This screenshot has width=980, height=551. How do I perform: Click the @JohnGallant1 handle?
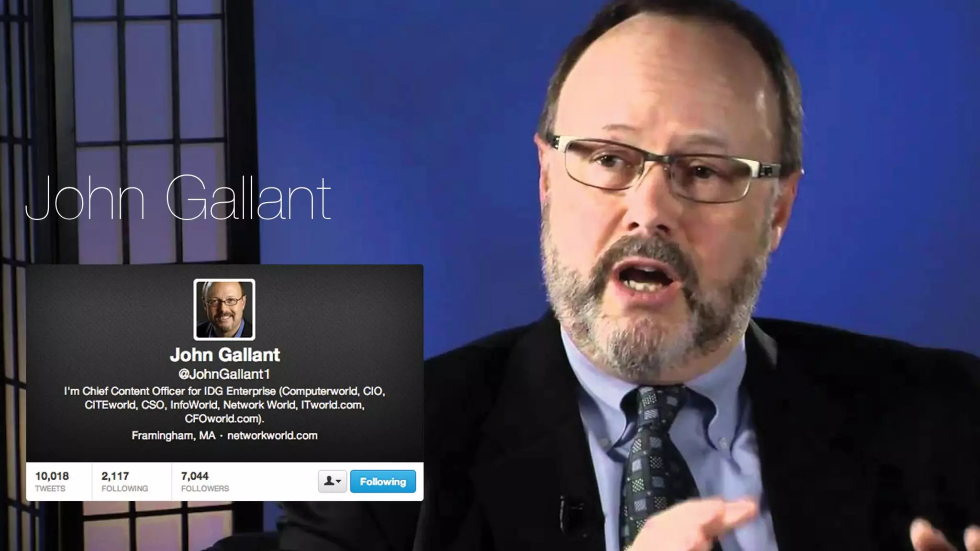(x=224, y=374)
